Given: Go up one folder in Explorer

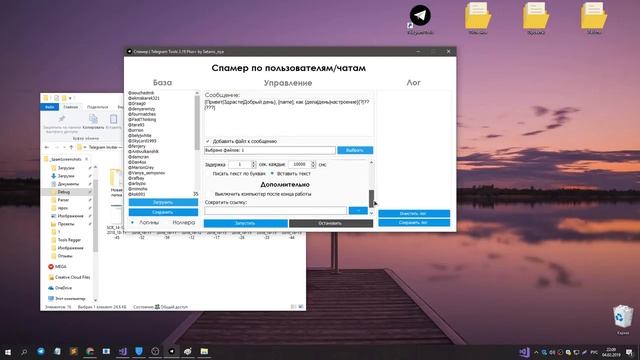Looking at the screenshot, I should (71, 147).
